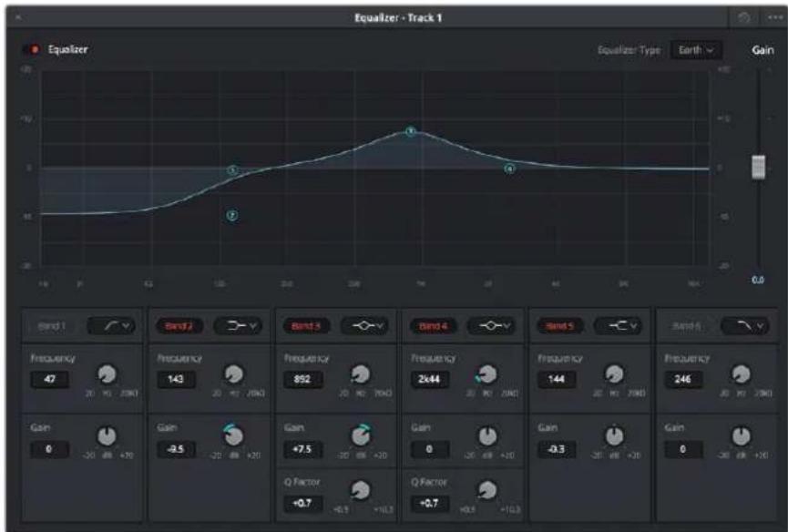The width and height of the screenshot is (788, 532).
Task: Click Band 4 gain knob
Action: pos(487,436)
